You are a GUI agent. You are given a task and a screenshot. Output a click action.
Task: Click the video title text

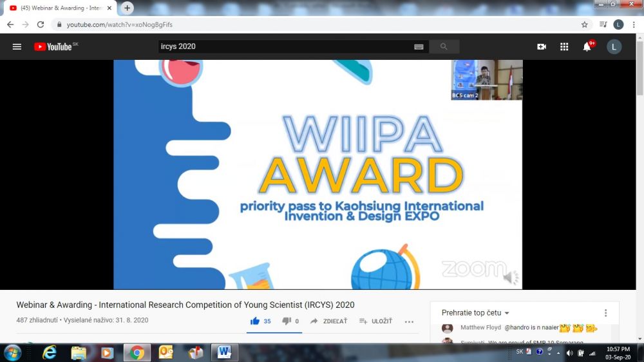185,305
